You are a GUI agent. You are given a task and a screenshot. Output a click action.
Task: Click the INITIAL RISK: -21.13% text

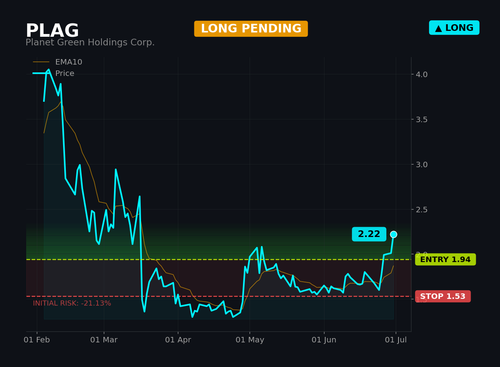pos(72,303)
